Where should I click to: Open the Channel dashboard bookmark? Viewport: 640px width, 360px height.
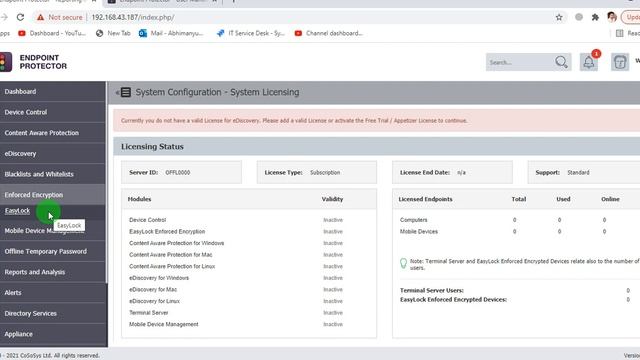(329, 33)
